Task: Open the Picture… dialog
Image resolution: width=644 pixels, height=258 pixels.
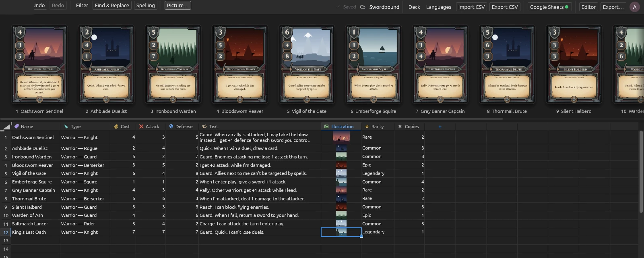Action: coord(178,6)
